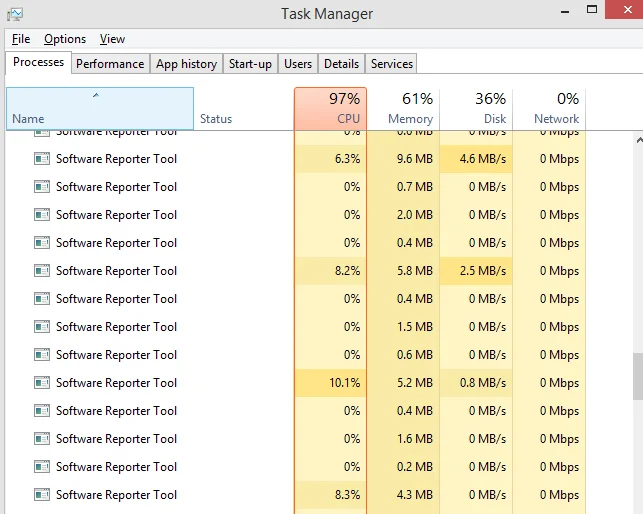This screenshot has width=643, height=514.
Task: Click the scrollbar up arrow of the process list
Action: coord(639,140)
